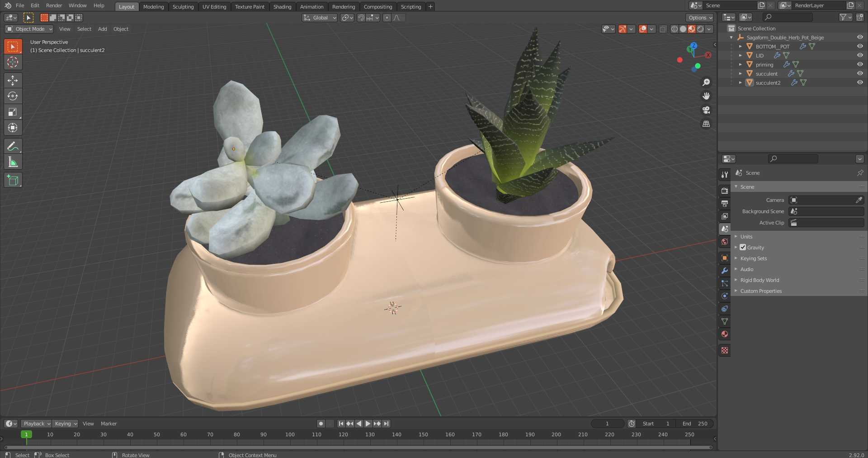
Task: Open Object Data properties tab
Action: (x=725, y=321)
